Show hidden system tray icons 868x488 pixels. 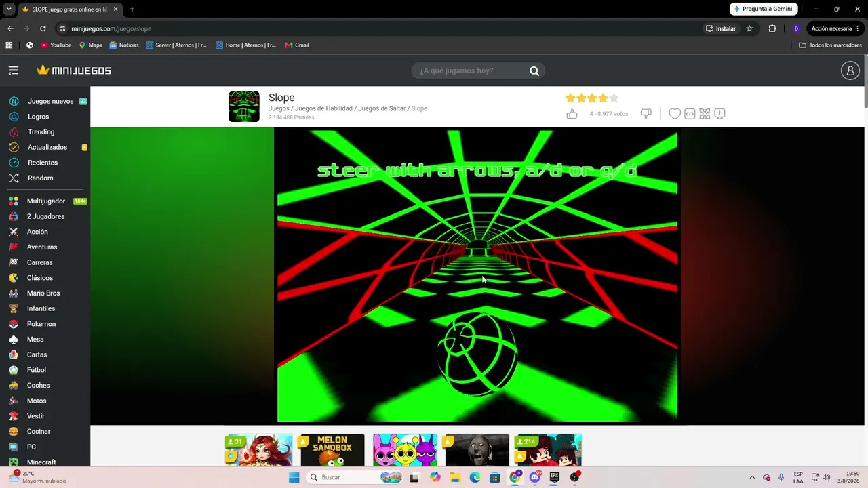pyautogui.click(x=751, y=477)
